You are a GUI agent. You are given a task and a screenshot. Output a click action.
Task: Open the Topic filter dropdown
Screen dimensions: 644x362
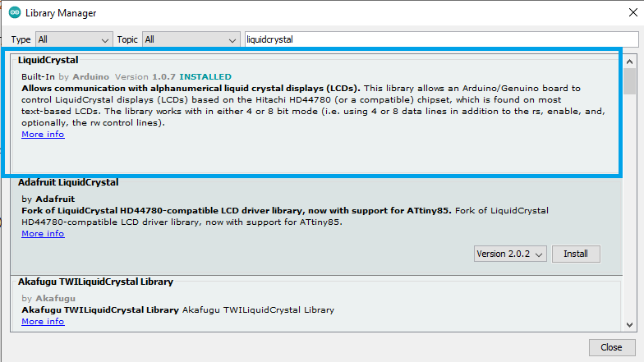(190, 39)
